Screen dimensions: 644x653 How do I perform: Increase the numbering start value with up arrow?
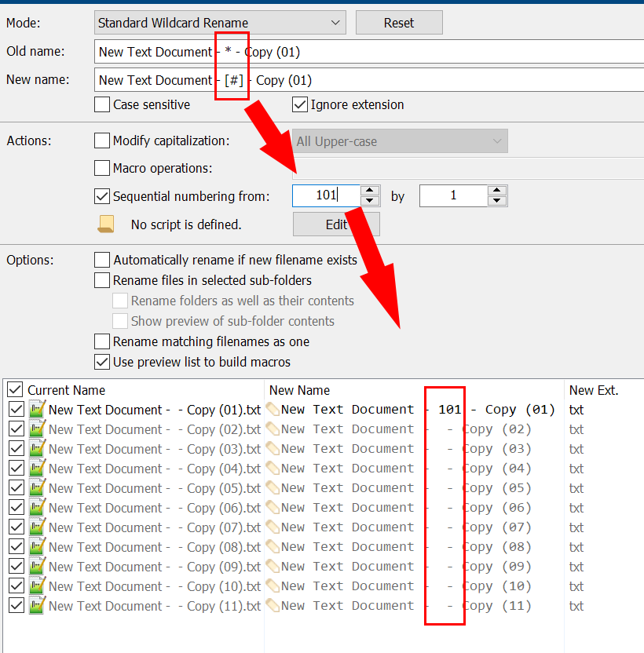pos(370,191)
